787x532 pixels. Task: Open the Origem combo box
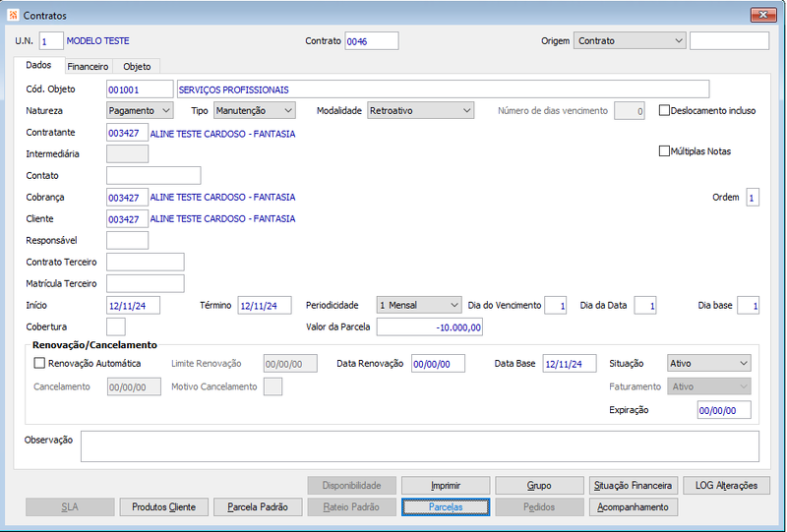[x=630, y=40]
